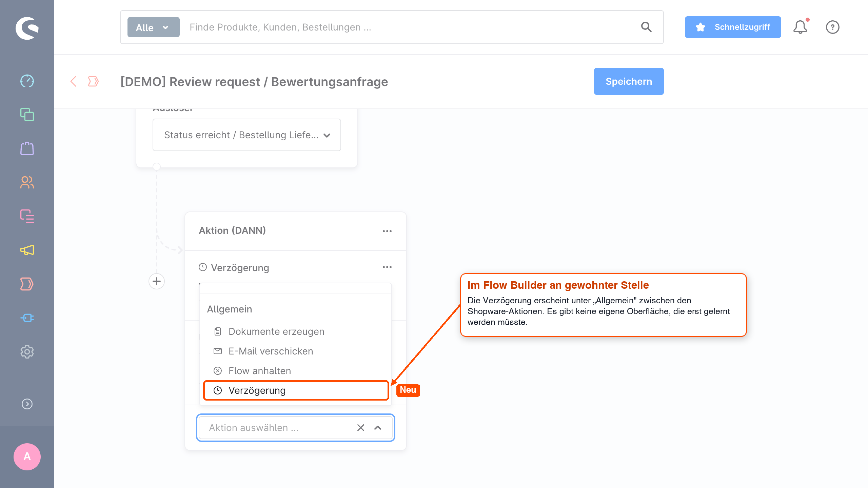Viewport: 868px width, 488px height.
Task: Click the Shopware logo
Action: (x=27, y=28)
